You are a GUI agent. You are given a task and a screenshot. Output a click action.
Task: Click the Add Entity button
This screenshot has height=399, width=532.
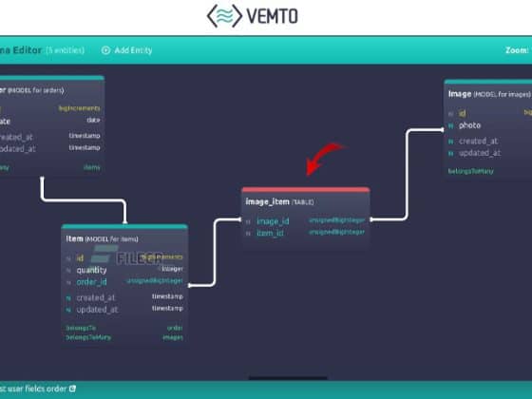[126, 50]
